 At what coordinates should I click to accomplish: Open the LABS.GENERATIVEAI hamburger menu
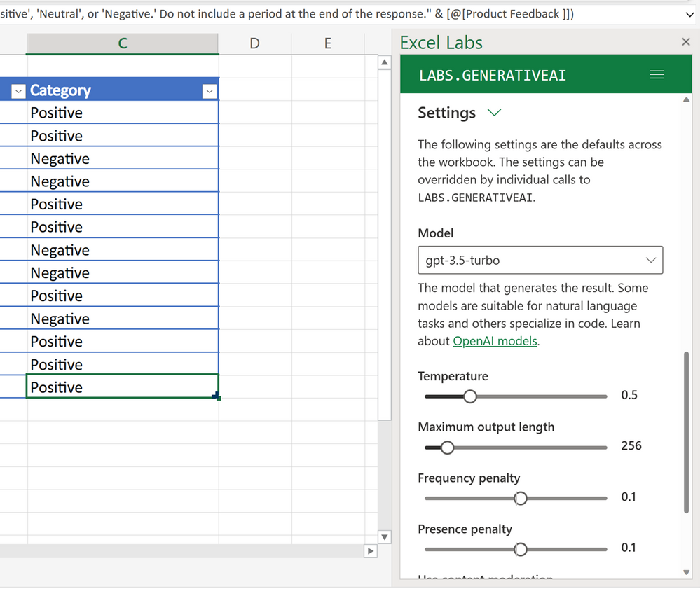(657, 74)
